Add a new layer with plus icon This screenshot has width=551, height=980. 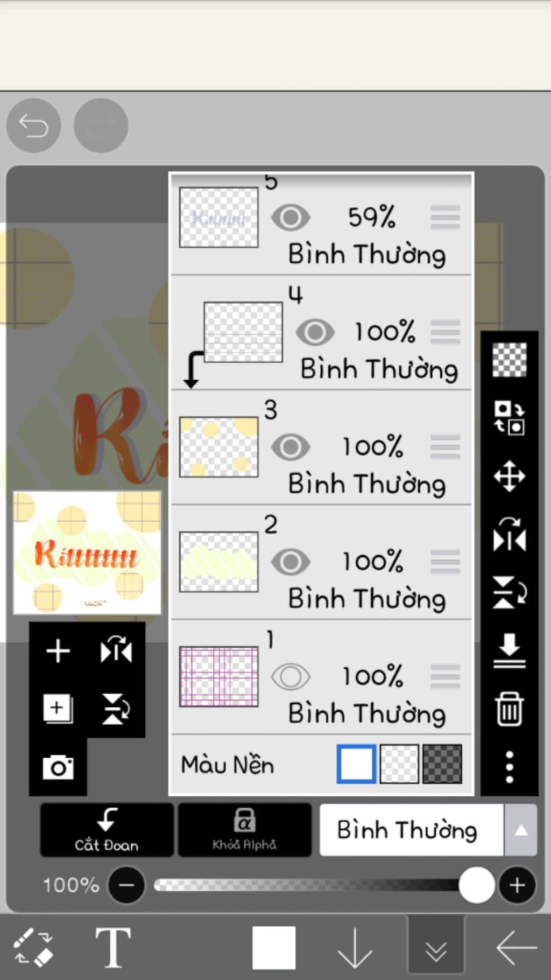(58, 651)
